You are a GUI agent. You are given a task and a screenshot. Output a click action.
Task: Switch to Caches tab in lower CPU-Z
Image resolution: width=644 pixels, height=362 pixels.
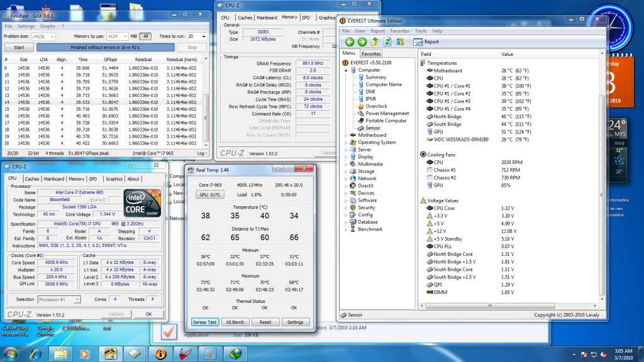click(x=31, y=179)
